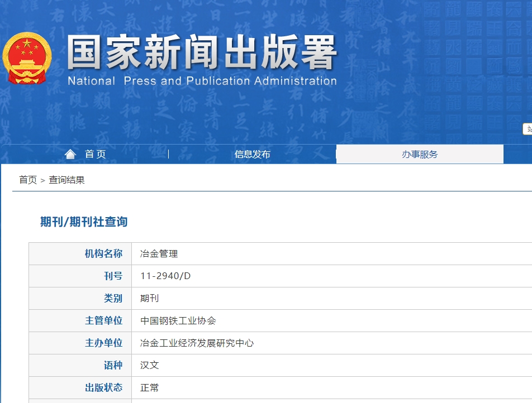Select the 正常 status value
The height and width of the screenshot is (403, 532).
pyautogui.click(x=149, y=388)
